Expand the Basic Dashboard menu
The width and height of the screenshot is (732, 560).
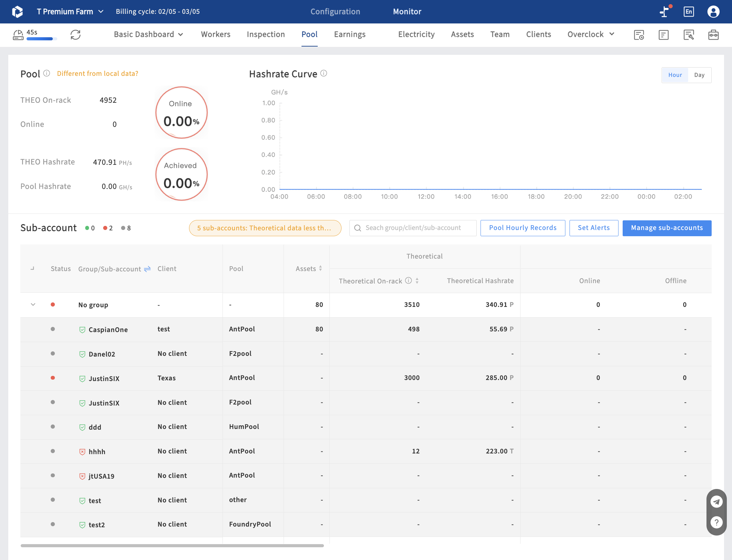(148, 34)
